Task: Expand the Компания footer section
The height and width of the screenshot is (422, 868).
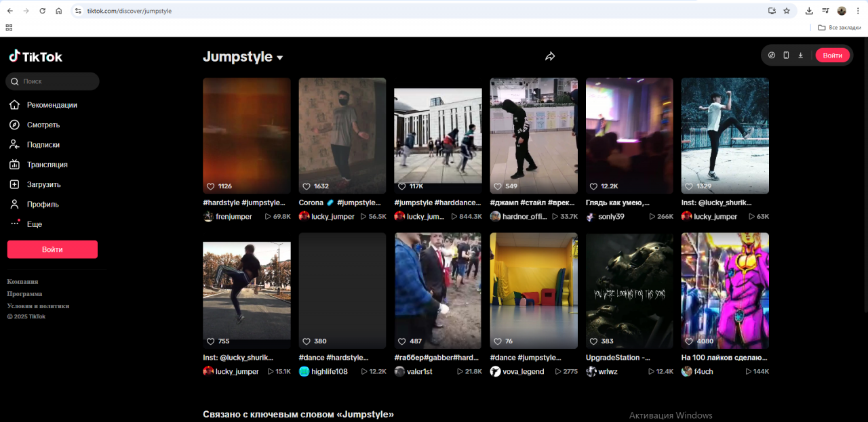Action: [22, 282]
